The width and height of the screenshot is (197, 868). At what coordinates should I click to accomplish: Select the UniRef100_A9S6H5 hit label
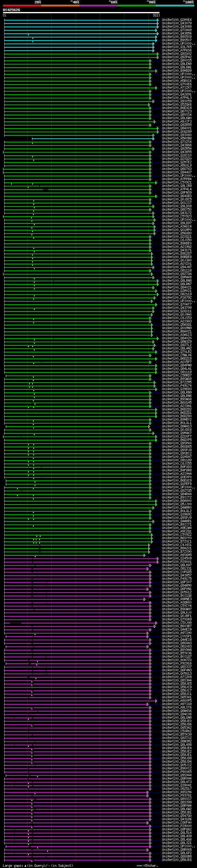tap(176, 555)
